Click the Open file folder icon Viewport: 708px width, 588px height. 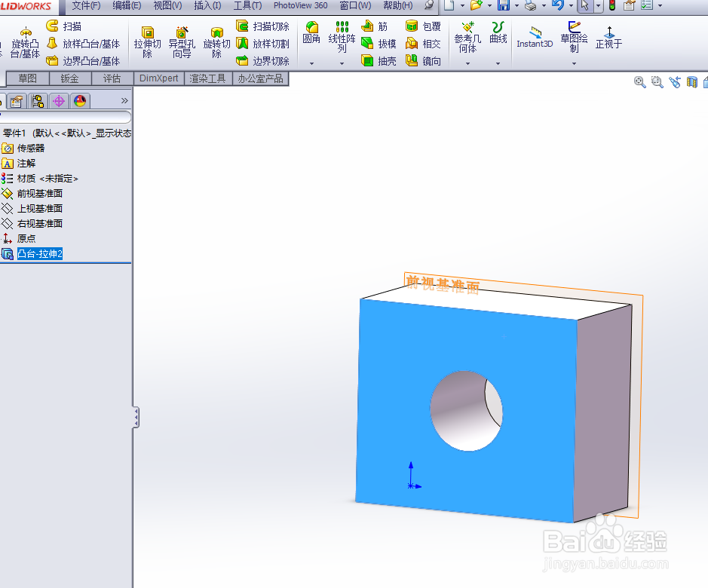(x=476, y=5)
